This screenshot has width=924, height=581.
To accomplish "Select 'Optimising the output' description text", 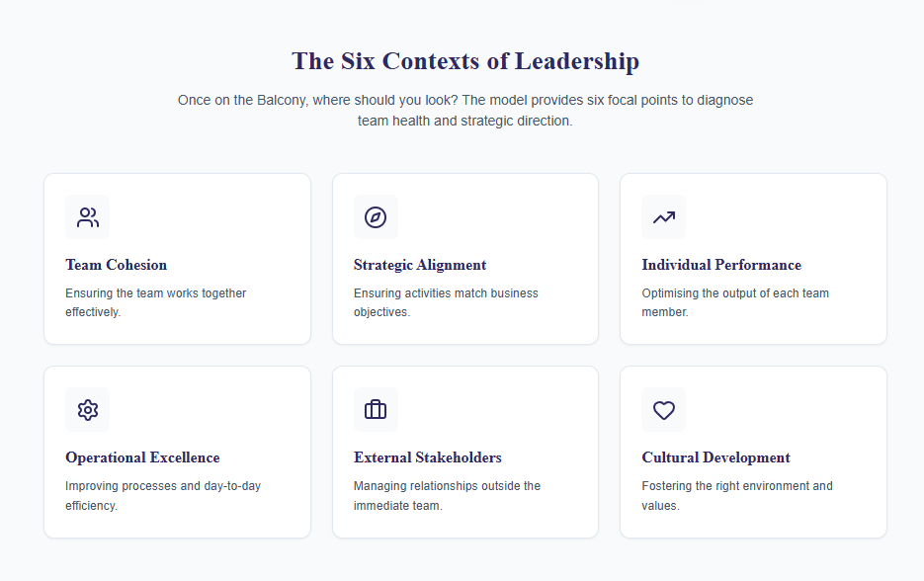I will click(735, 302).
